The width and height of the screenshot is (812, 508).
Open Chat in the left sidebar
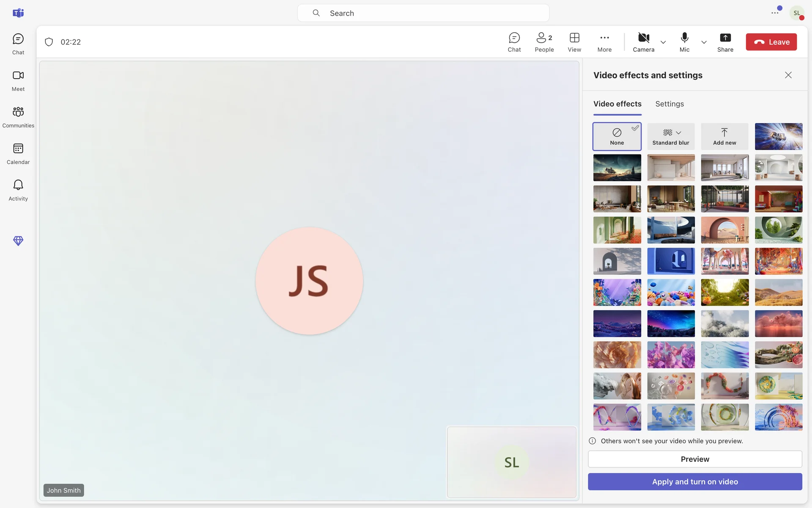18,44
